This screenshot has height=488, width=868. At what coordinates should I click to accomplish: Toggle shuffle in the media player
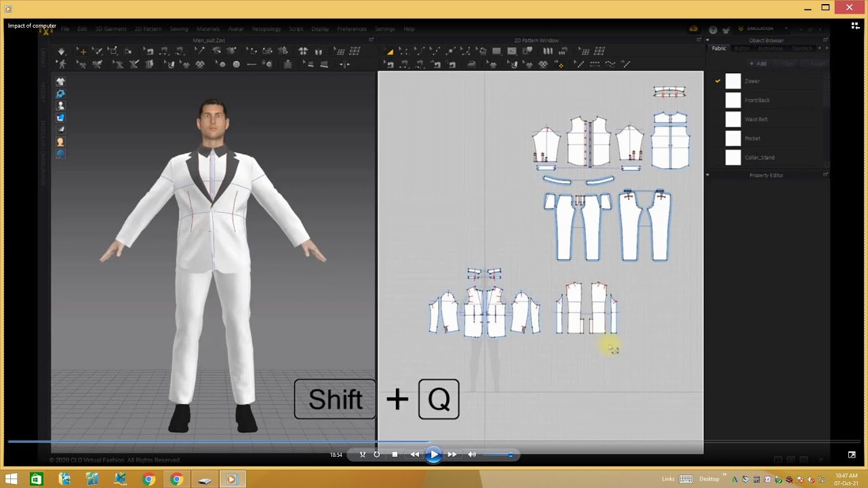tap(363, 455)
